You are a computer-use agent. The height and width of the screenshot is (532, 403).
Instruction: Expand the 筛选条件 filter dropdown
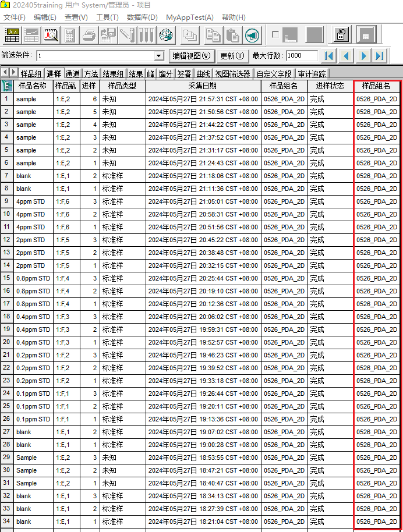158,56
